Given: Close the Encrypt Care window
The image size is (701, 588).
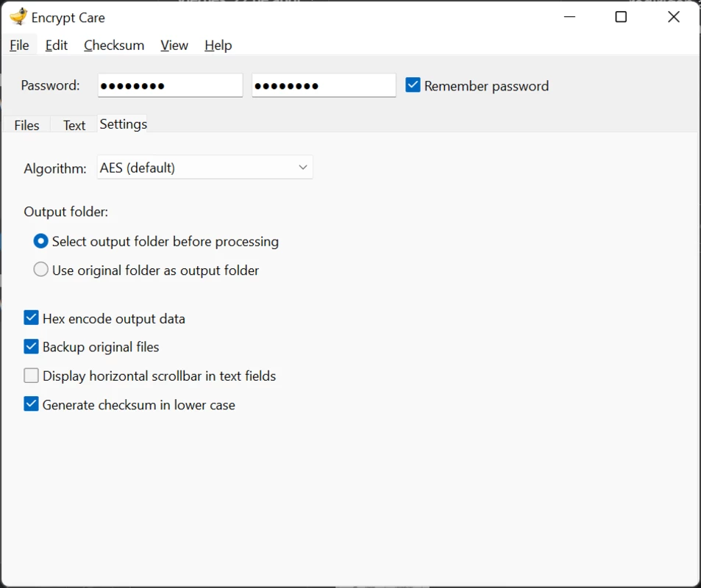Looking at the screenshot, I should 673,17.
